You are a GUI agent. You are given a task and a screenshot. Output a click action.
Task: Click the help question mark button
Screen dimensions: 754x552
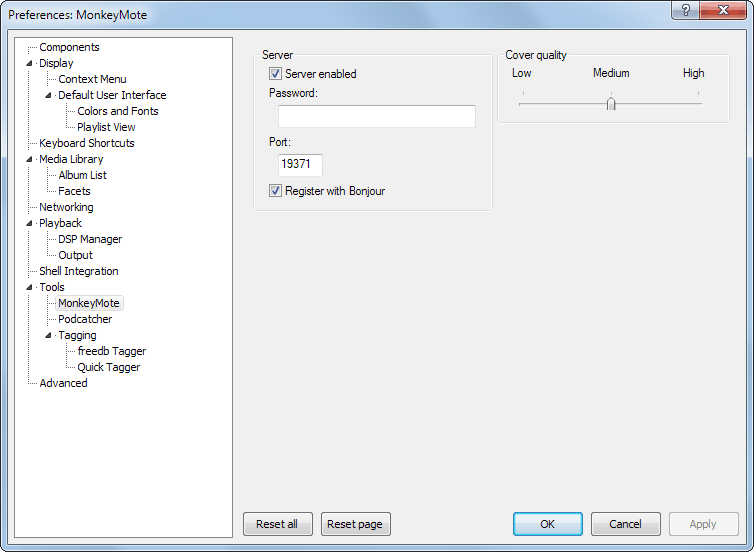(686, 10)
